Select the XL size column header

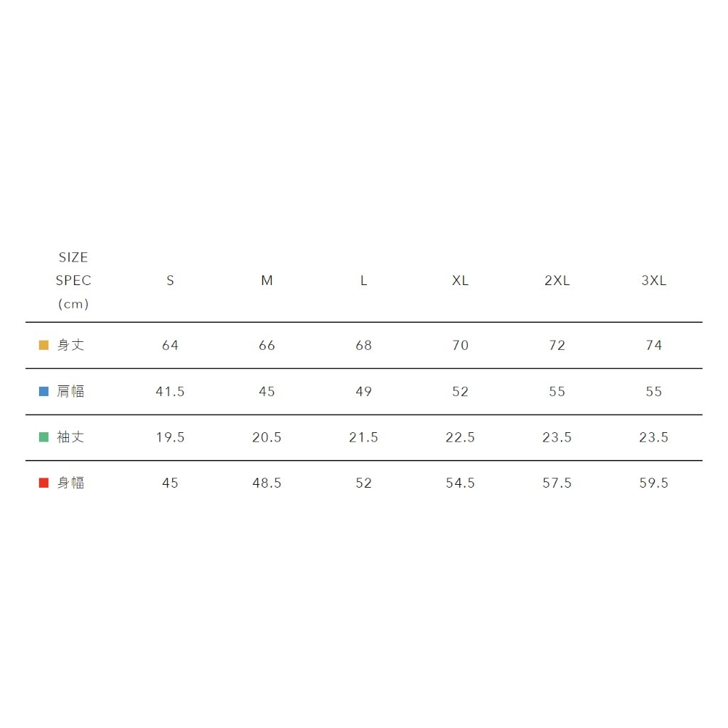[460, 281]
